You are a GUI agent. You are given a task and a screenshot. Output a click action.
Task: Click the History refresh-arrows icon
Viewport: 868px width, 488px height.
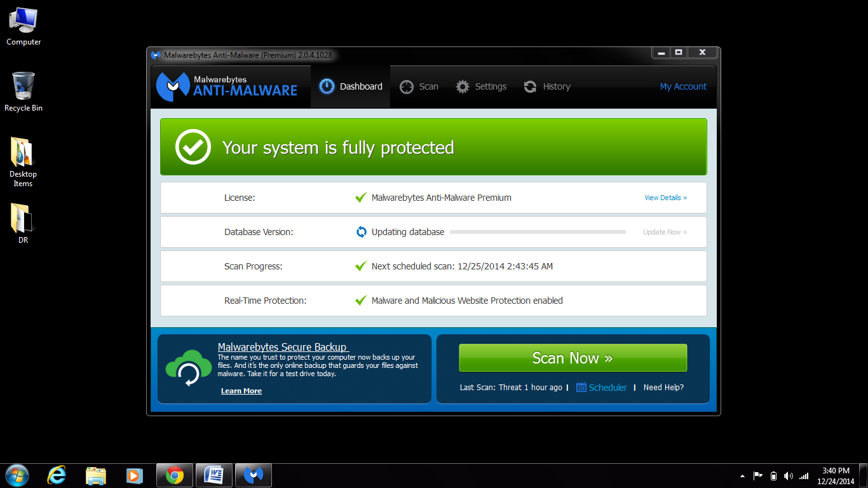(x=530, y=86)
